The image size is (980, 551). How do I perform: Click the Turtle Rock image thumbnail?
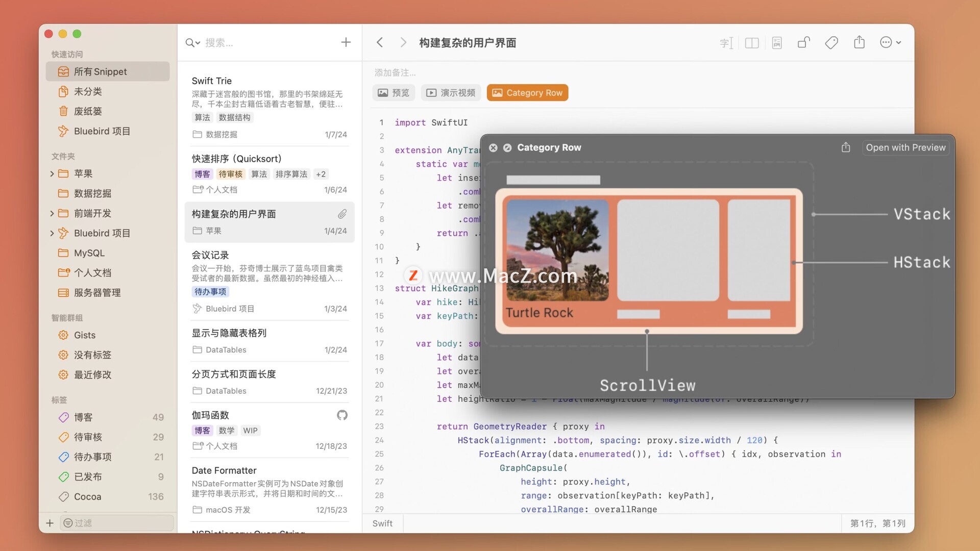[557, 250]
